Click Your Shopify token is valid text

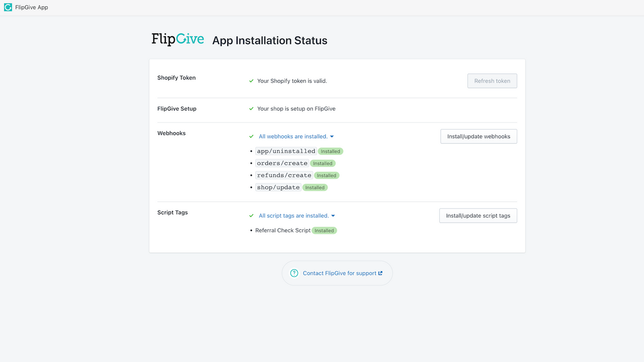292,81
